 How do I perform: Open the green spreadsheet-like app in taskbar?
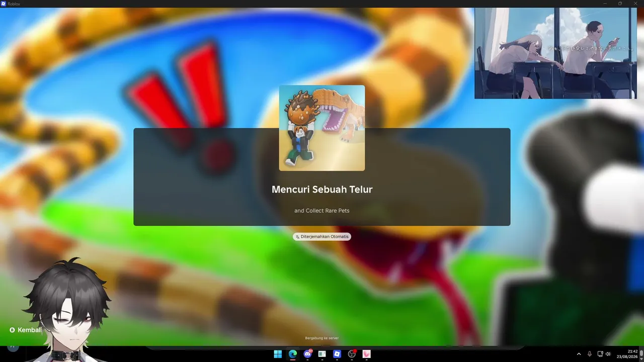(322, 354)
